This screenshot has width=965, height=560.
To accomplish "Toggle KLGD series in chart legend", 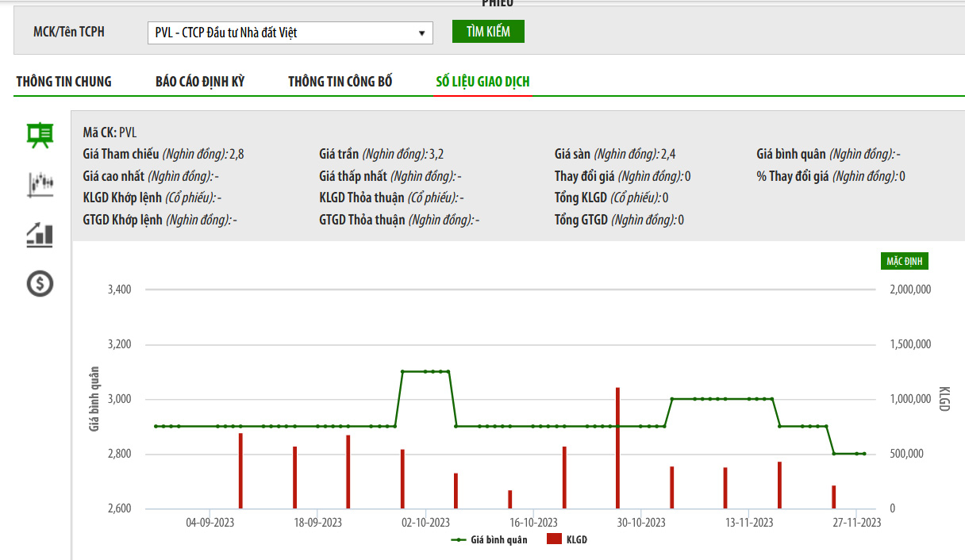I will coord(577,539).
